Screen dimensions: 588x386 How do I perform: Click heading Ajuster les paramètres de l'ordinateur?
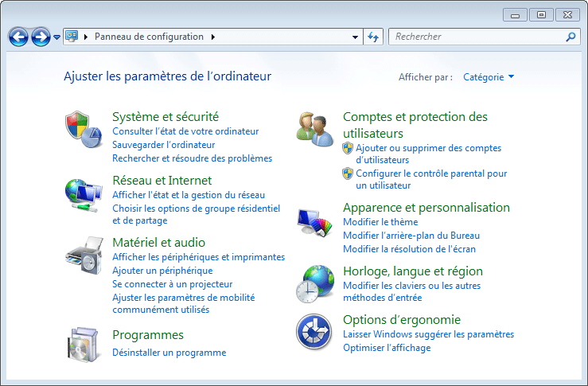pyautogui.click(x=167, y=76)
